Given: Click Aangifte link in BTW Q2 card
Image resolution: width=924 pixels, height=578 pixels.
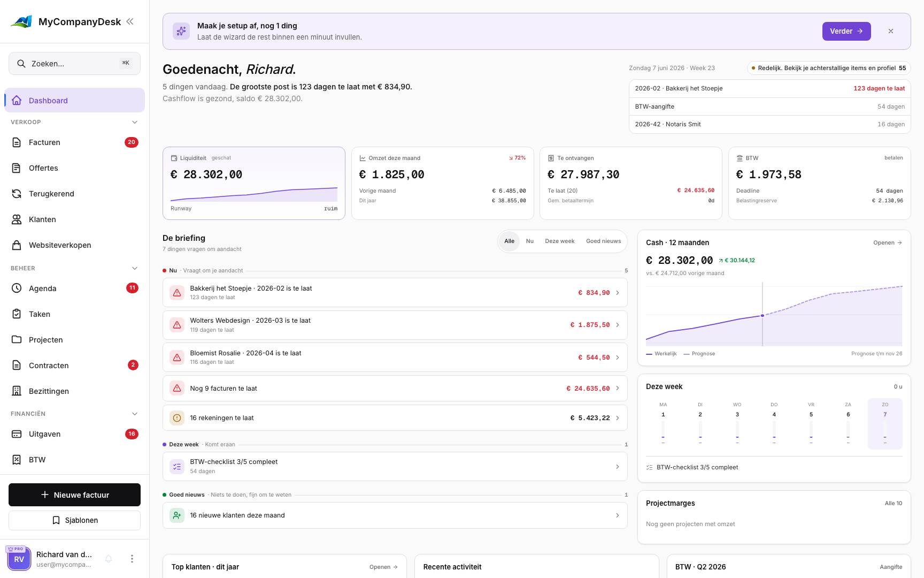Looking at the screenshot, I should pyautogui.click(x=891, y=567).
